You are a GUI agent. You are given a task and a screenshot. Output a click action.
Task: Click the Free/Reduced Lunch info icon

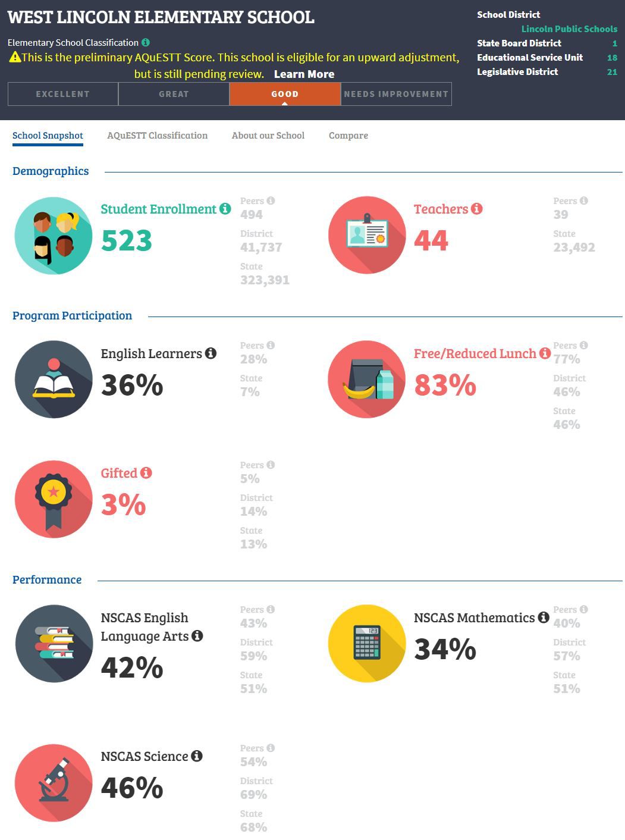[x=545, y=353]
